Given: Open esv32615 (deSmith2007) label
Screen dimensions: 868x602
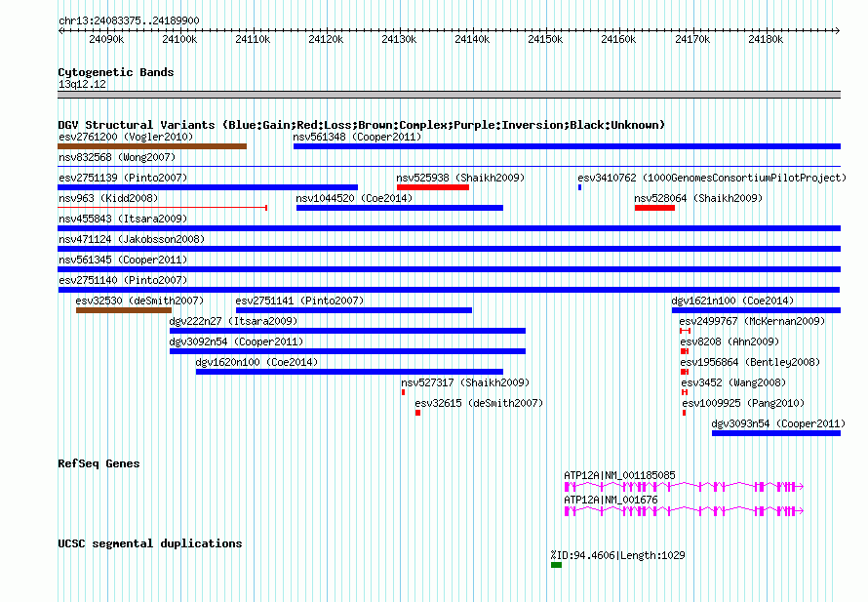Looking at the screenshot, I should [x=479, y=403].
